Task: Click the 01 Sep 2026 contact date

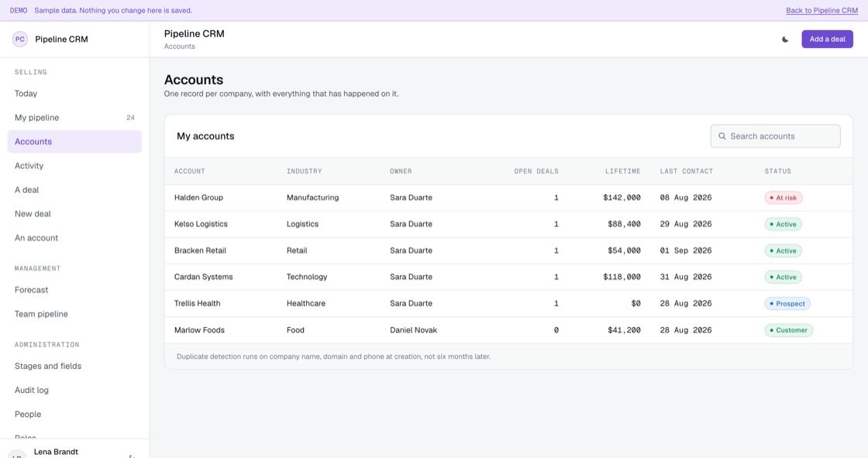Action: 685,251
